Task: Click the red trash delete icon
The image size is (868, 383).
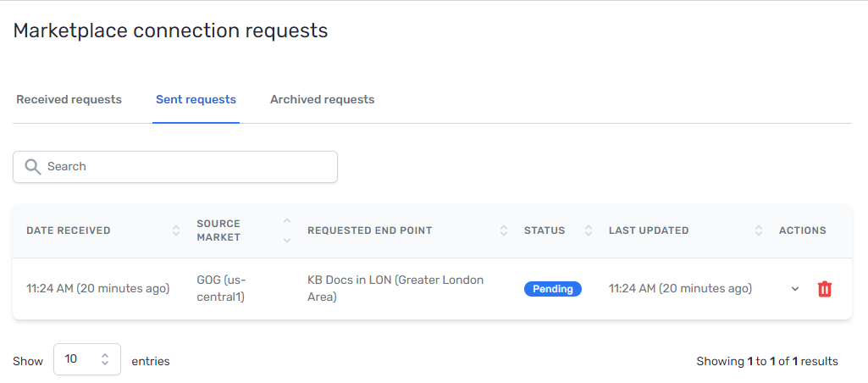Action: [824, 289]
